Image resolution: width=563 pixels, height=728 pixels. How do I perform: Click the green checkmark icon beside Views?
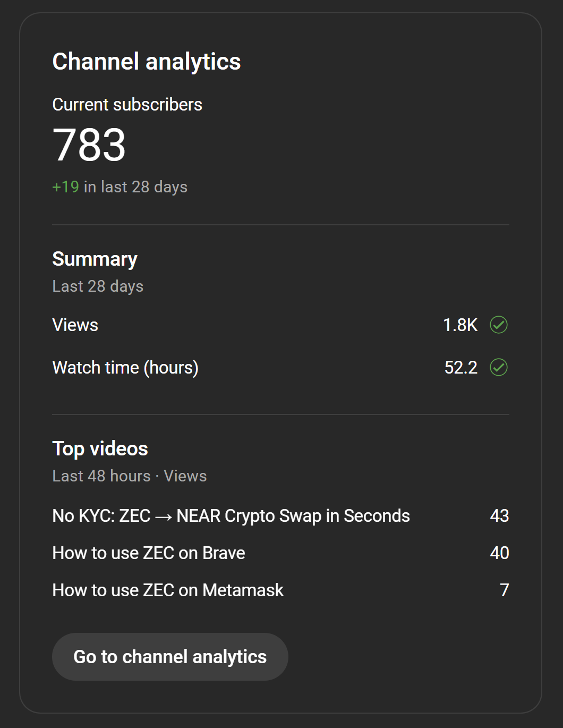point(498,325)
